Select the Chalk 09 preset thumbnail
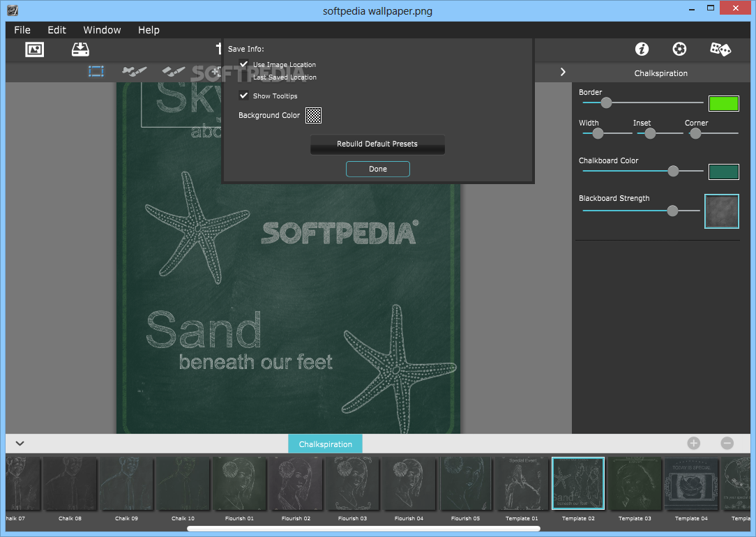The height and width of the screenshot is (537, 756). pos(126,483)
